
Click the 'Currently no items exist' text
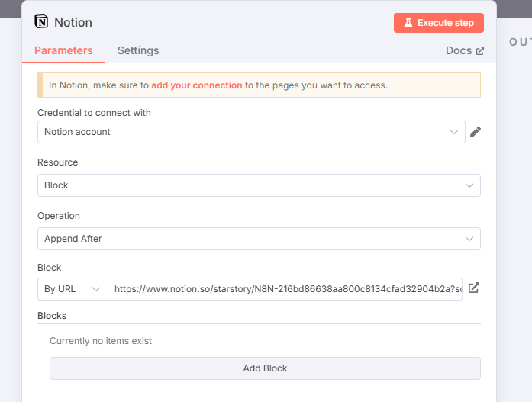101,341
